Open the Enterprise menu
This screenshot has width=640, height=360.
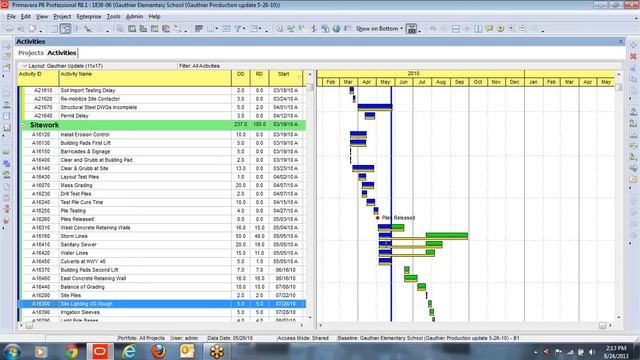[89, 17]
